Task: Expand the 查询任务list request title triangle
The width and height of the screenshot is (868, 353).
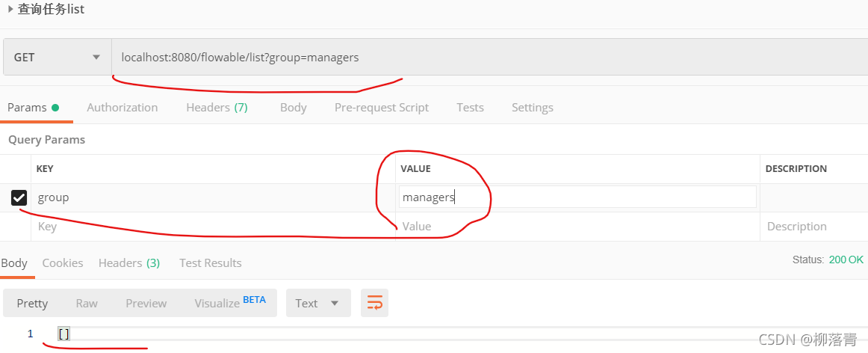Action: pos(10,10)
